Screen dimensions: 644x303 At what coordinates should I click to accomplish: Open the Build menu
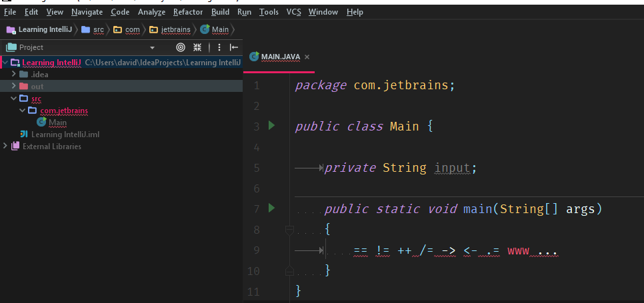tap(220, 12)
